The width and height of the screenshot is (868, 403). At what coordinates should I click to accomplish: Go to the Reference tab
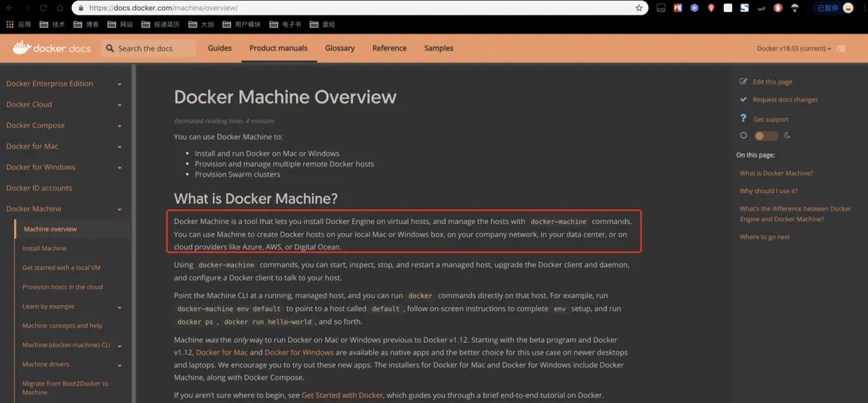point(389,48)
